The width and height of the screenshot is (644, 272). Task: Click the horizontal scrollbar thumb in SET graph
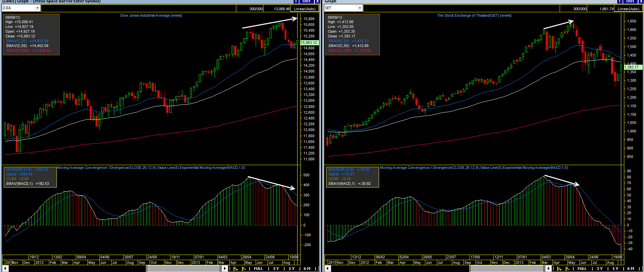[507, 269]
